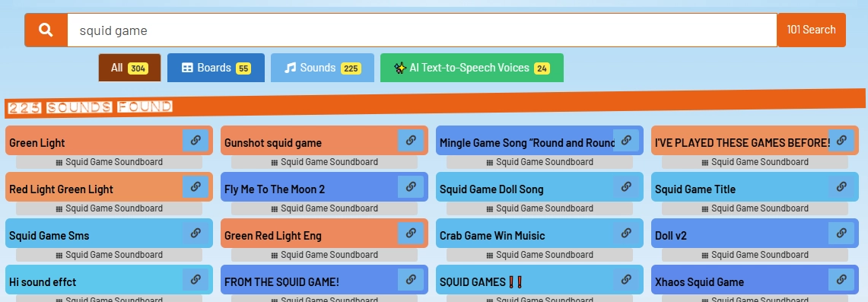
Task: Open Squid Game Soundboard link under Gunshot squid game
Action: pyautogui.click(x=324, y=162)
